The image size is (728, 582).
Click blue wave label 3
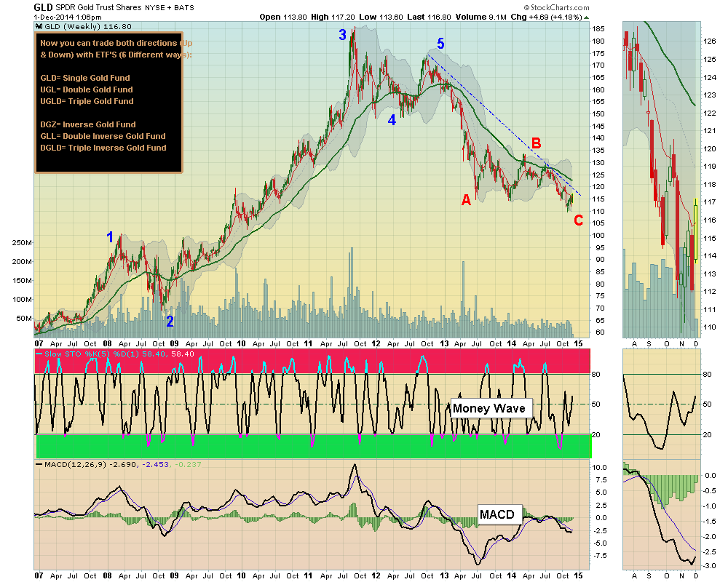click(x=343, y=34)
